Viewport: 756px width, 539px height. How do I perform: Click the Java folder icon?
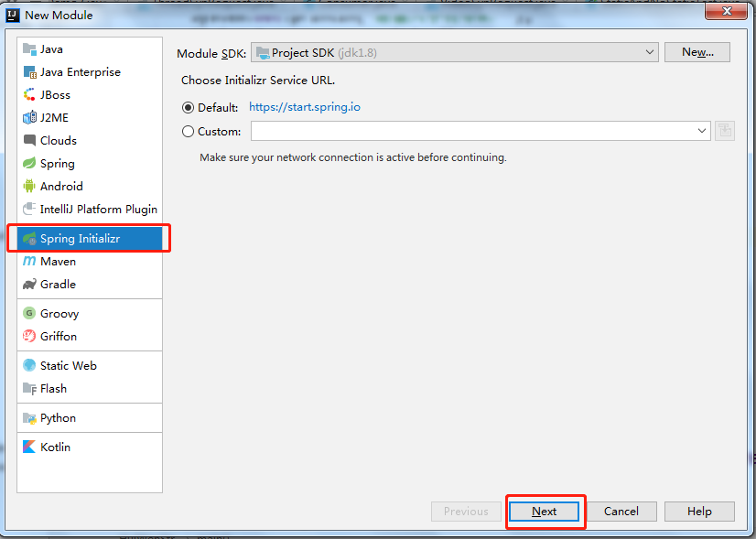tap(29, 49)
